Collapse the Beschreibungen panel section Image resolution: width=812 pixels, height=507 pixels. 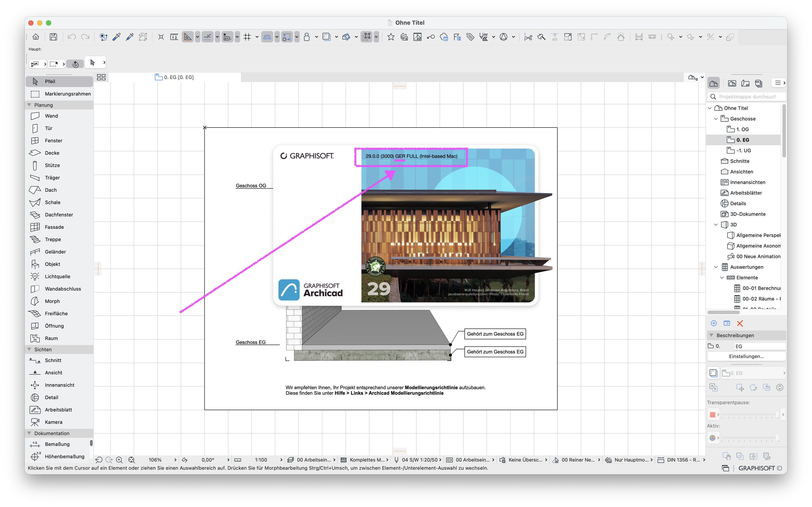tap(711, 335)
